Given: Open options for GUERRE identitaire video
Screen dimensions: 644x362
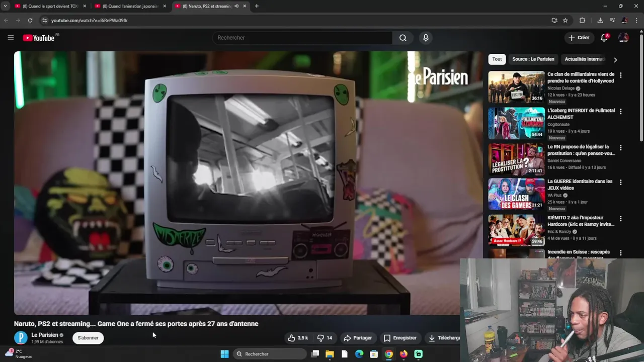Looking at the screenshot, I should tap(620, 182).
